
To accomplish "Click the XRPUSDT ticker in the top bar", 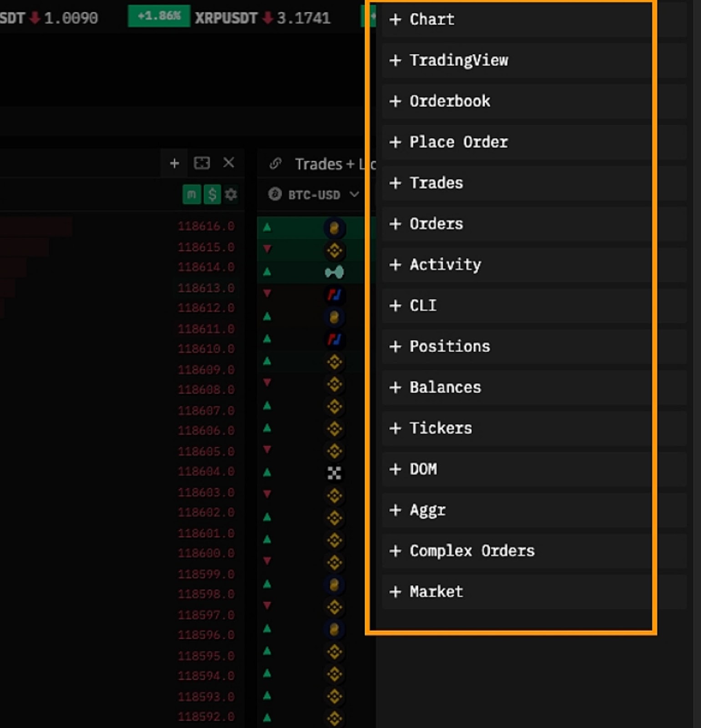I will (226, 18).
